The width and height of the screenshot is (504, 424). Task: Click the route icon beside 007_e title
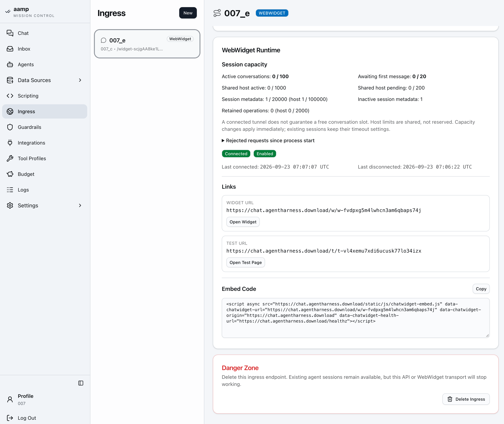[217, 13]
